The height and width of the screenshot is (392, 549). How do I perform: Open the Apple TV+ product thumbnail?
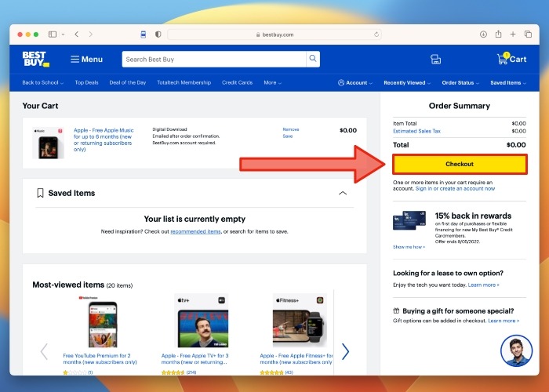[202, 321]
